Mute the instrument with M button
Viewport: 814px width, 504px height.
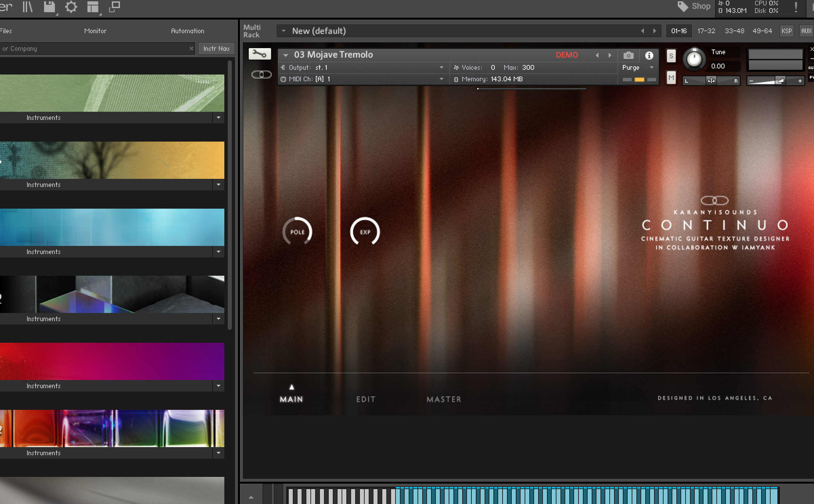click(671, 78)
